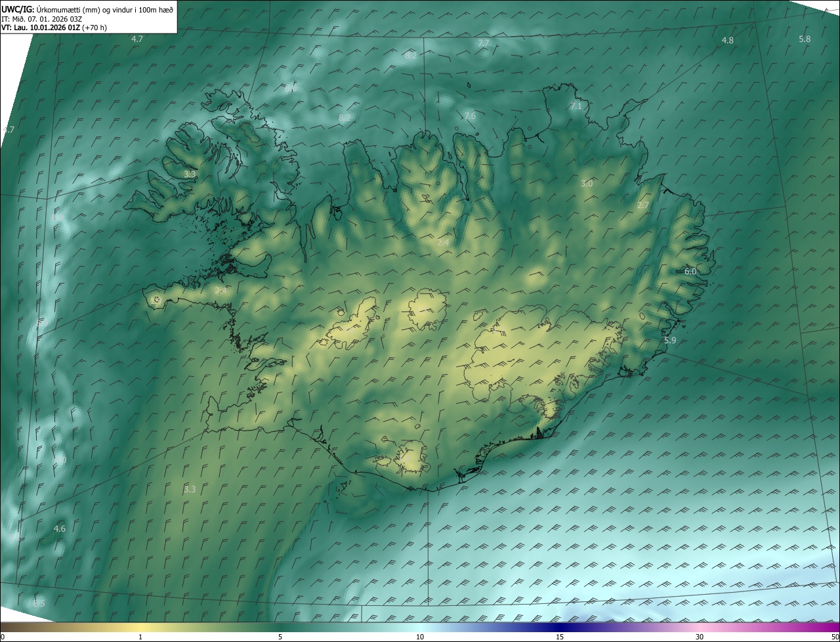
Task: Click the yellow color band above the 1 tick
Action: (140, 627)
